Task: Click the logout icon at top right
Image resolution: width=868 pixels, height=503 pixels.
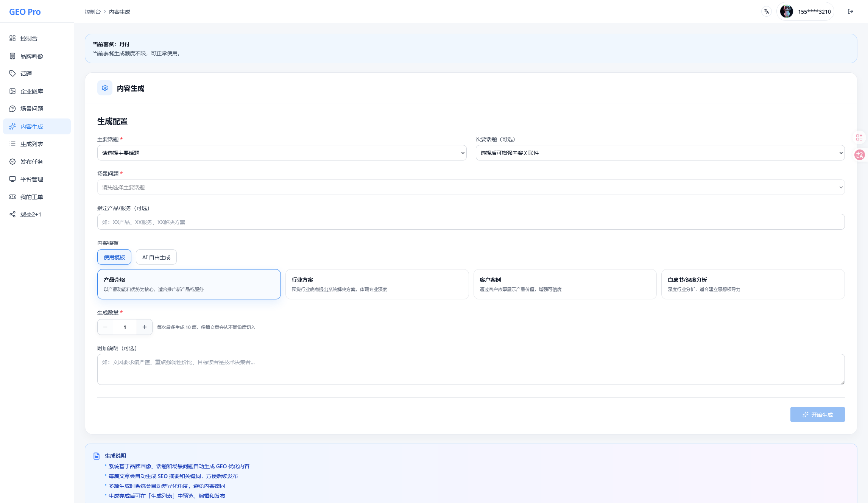Action: point(850,11)
